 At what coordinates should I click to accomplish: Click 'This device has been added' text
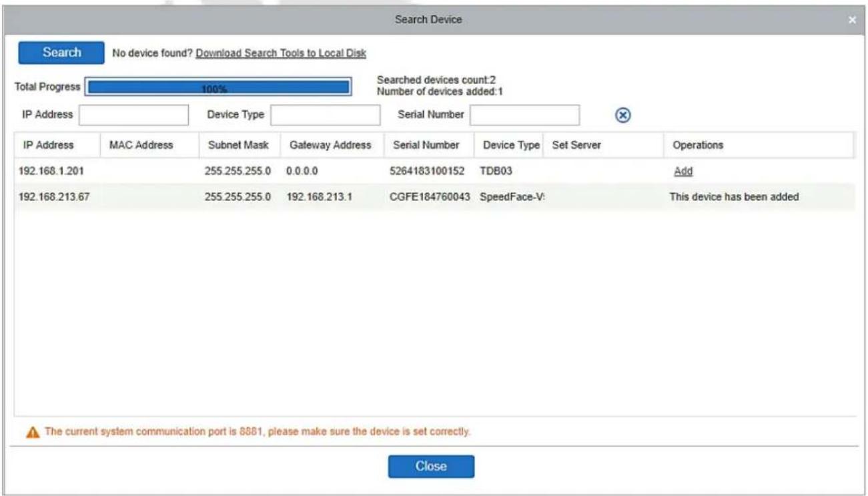tap(734, 198)
